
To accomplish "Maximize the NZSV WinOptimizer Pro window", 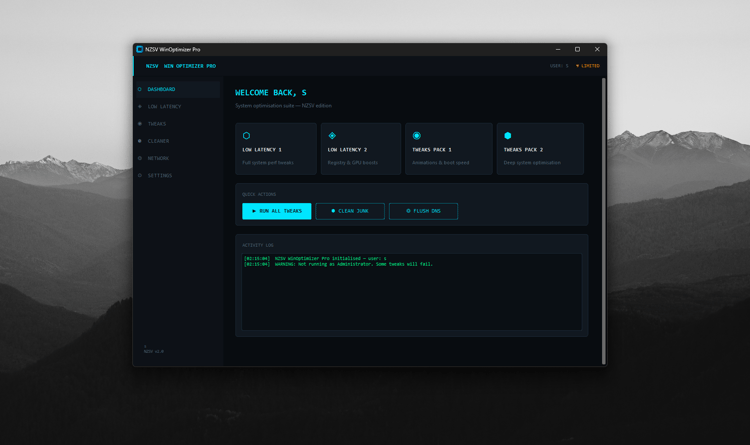I will click(577, 49).
